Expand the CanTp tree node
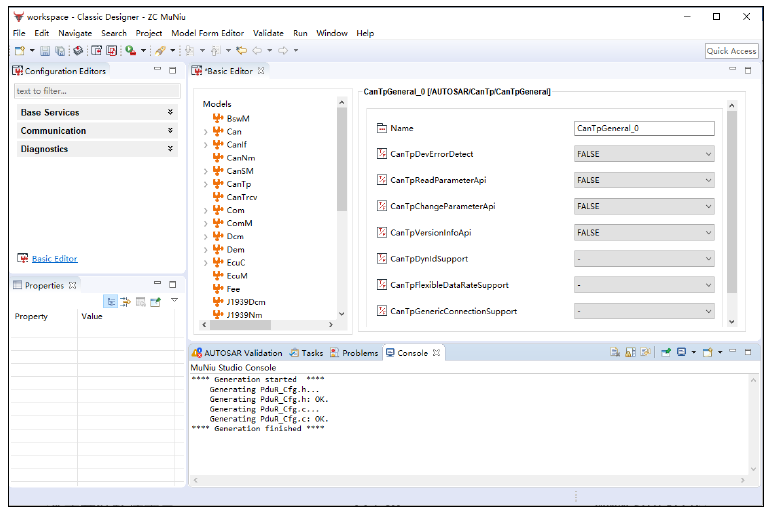The width and height of the screenshot is (768, 516). (206, 185)
